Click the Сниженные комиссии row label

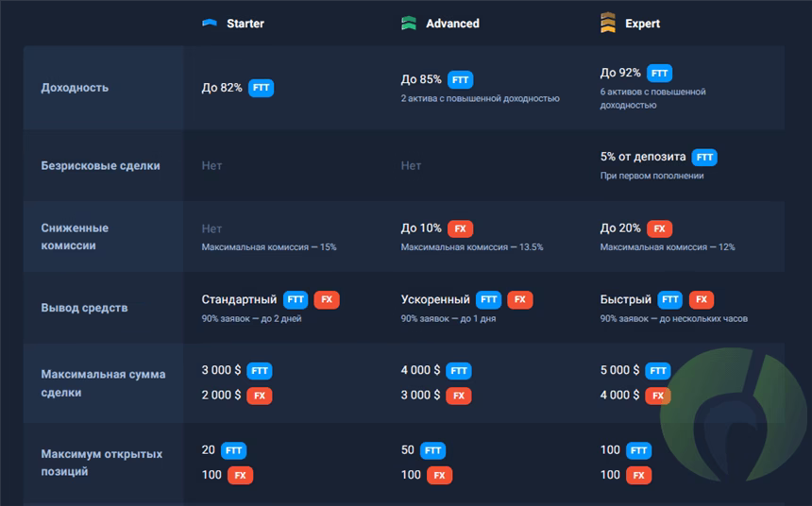[75, 237]
